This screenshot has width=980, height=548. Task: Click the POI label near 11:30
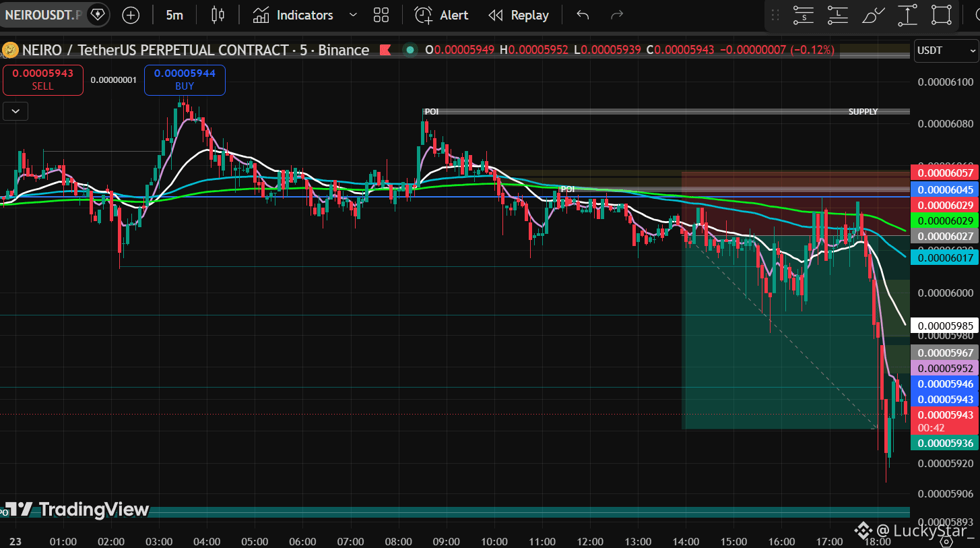[568, 189]
